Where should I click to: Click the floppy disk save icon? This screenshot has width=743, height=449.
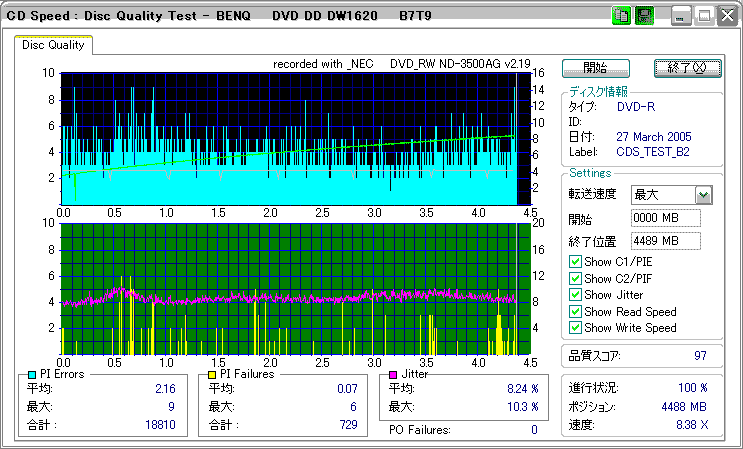643,16
